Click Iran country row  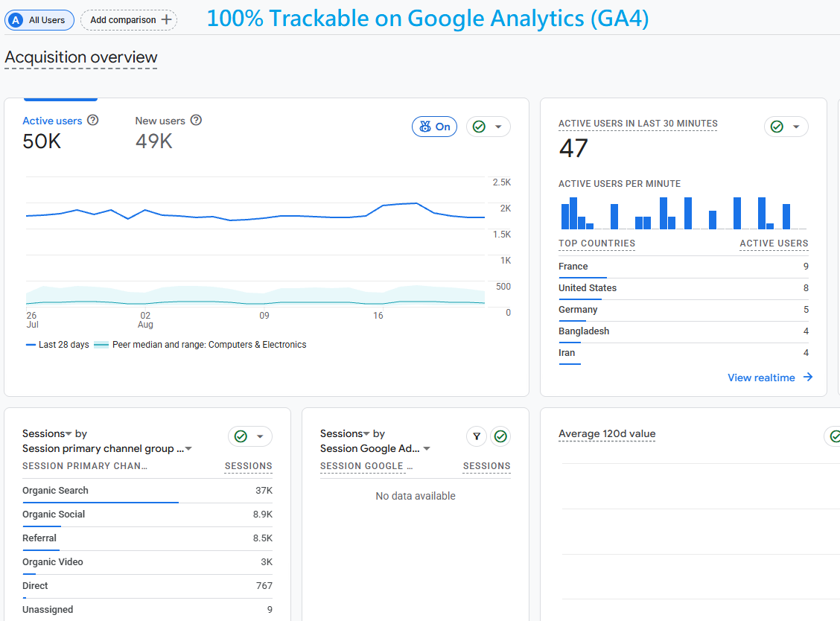(x=683, y=353)
